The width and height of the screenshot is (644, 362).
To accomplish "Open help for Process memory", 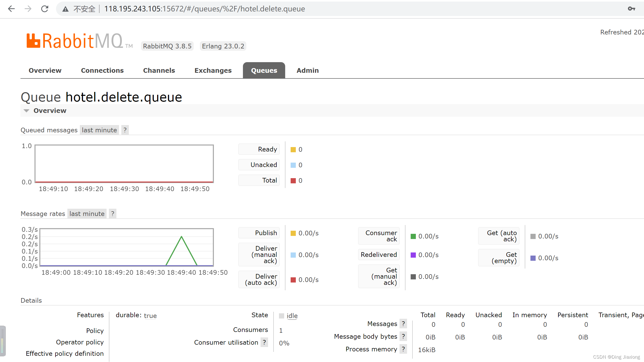I will [403, 349].
